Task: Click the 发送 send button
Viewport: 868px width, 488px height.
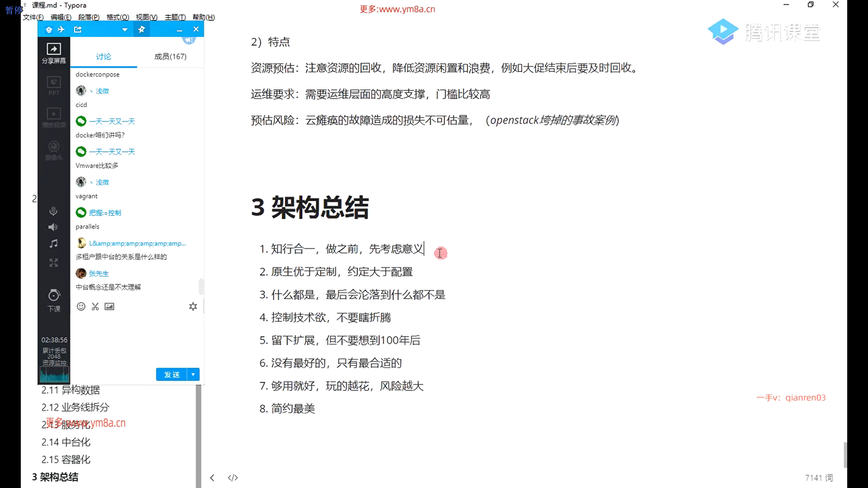Action: tap(171, 374)
